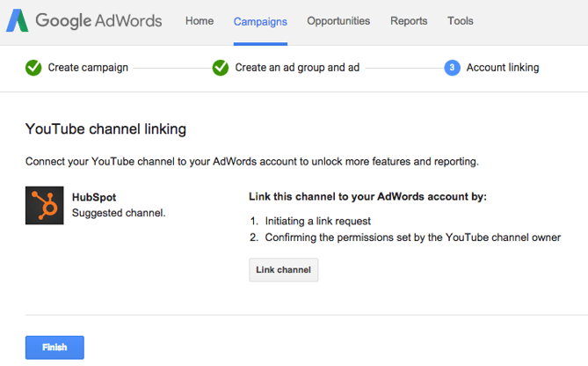Open the Home tab

pyautogui.click(x=200, y=21)
